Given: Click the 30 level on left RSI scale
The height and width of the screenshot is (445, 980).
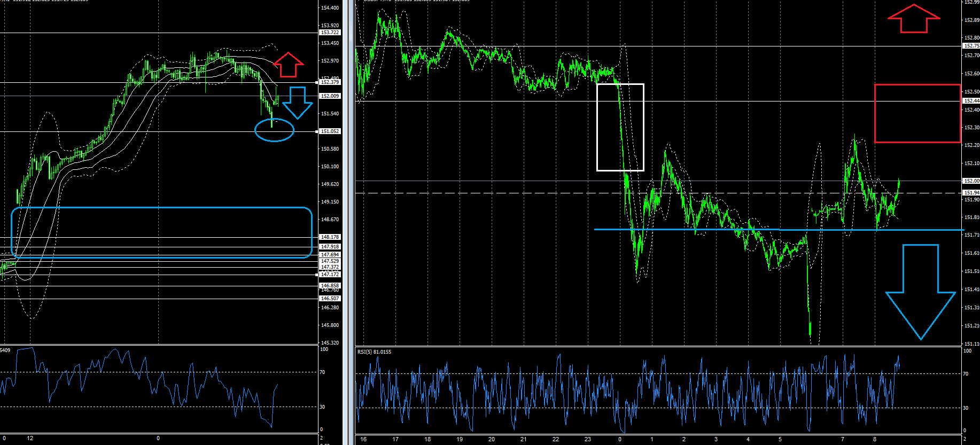Looking at the screenshot, I should click(x=322, y=407).
